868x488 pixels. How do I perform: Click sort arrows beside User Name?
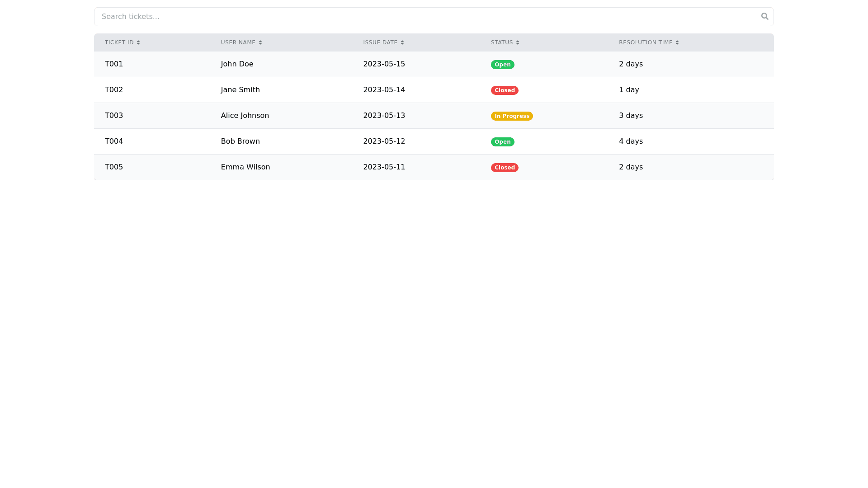coord(260,42)
